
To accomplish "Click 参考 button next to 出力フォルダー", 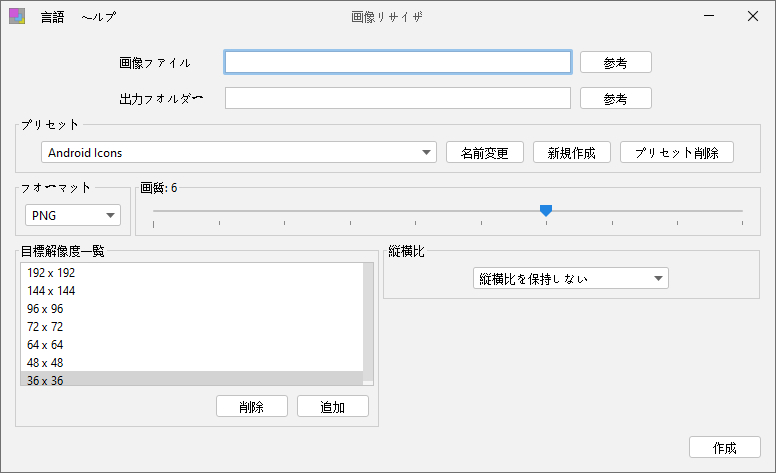I will point(616,98).
